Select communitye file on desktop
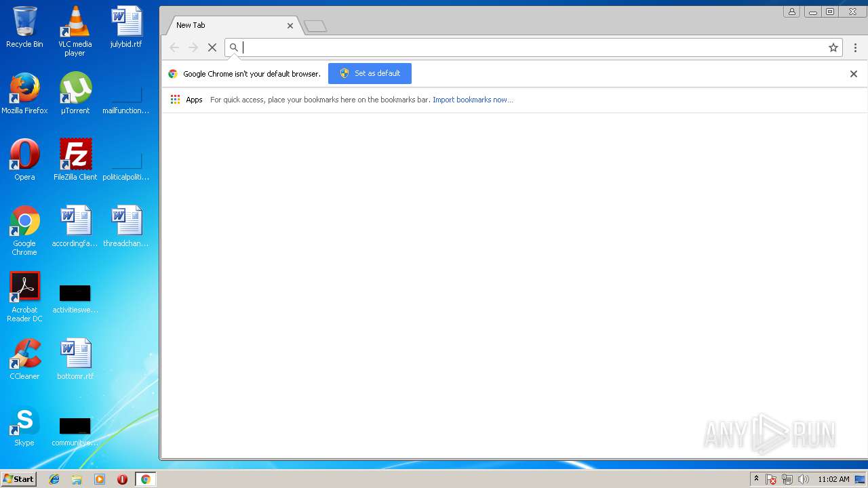 [x=75, y=431]
